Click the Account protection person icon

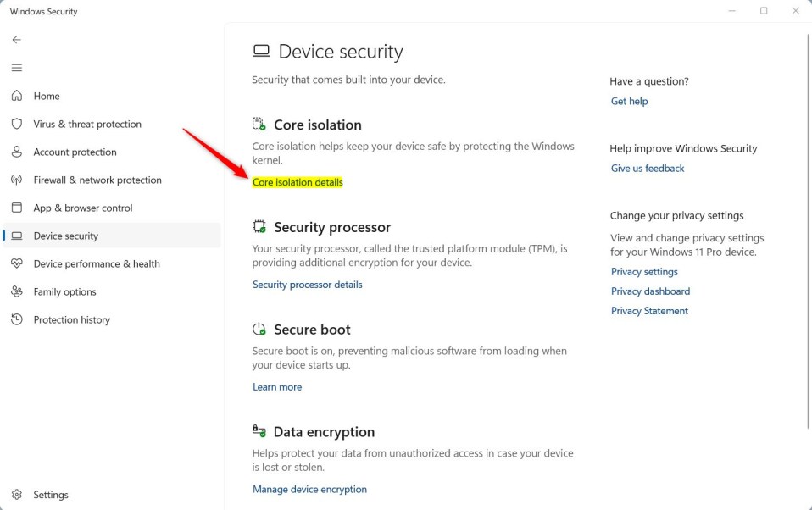(x=17, y=152)
